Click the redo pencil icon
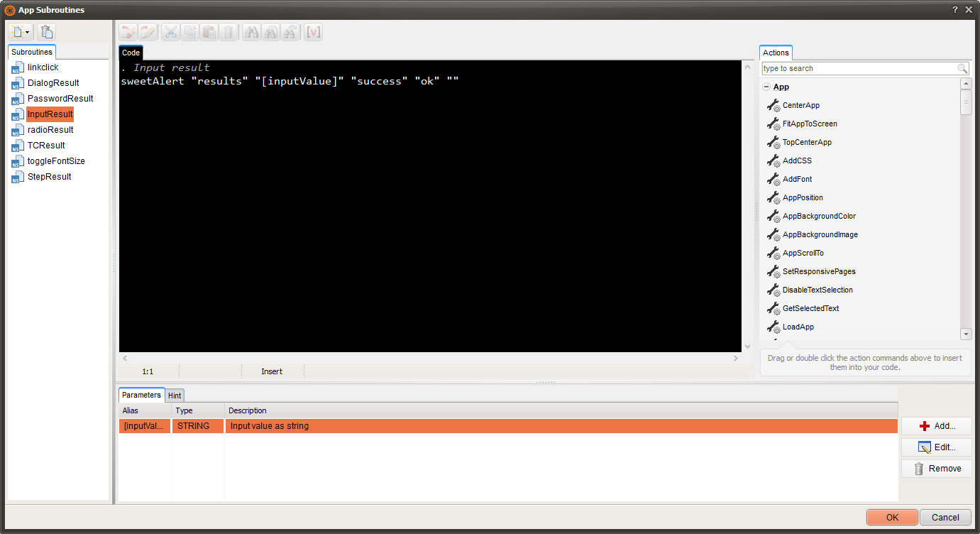The image size is (980, 534). tap(147, 32)
